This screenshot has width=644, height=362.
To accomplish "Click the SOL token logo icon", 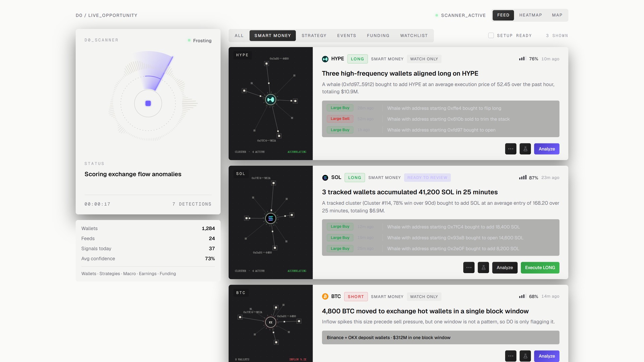I will coord(325,178).
